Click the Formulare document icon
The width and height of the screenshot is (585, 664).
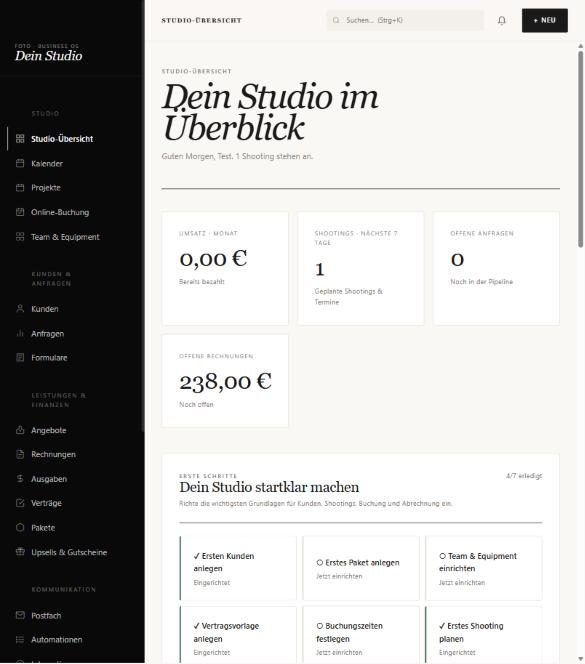[x=20, y=357]
